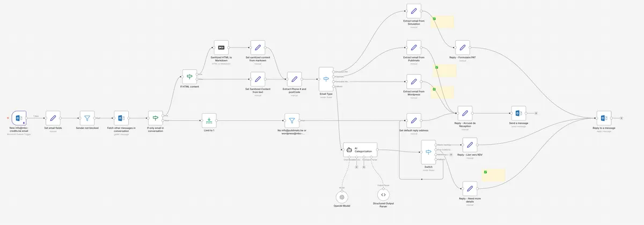Open Set sanitized content from markown node
This screenshot has width=644, height=225.
click(258, 48)
